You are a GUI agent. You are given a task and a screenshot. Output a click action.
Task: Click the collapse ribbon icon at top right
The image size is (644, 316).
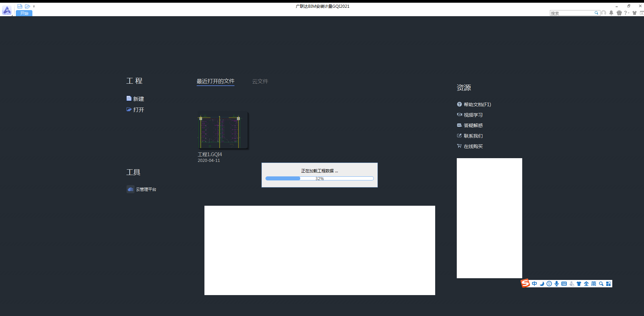642,13
